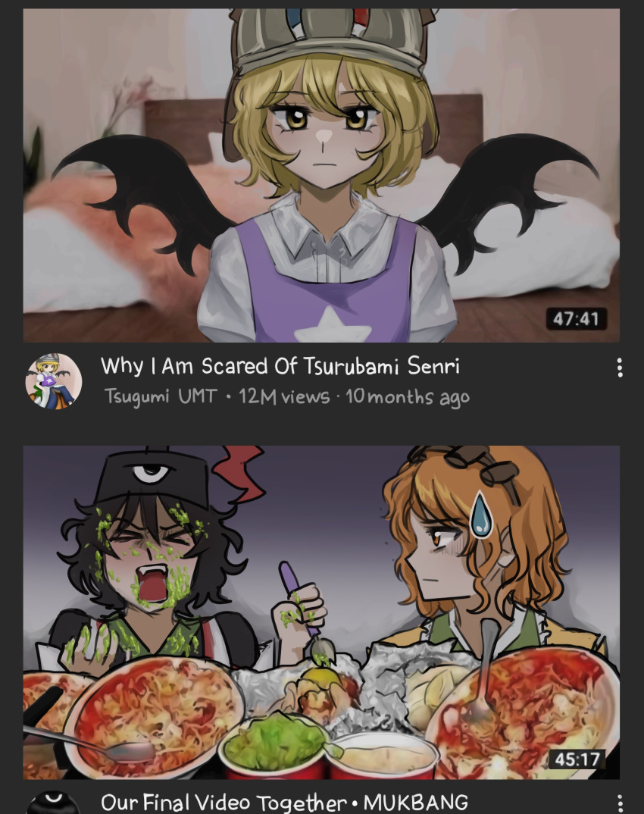Click the 45:17 duration badge

577,759
